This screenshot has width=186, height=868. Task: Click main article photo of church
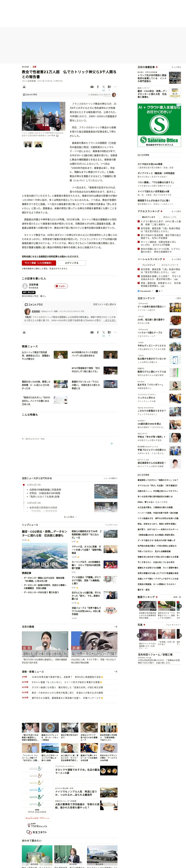coord(44,116)
